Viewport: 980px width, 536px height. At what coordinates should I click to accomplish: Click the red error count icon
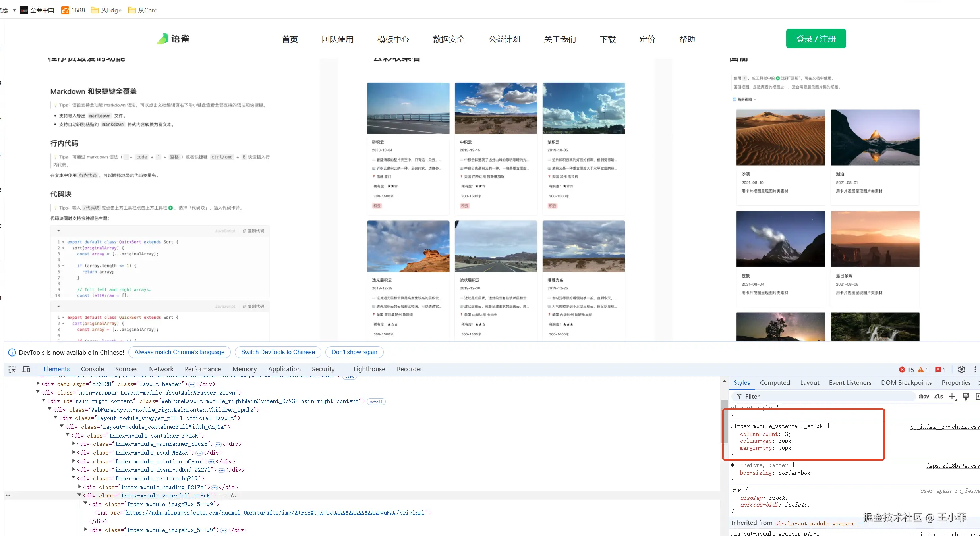(902, 370)
